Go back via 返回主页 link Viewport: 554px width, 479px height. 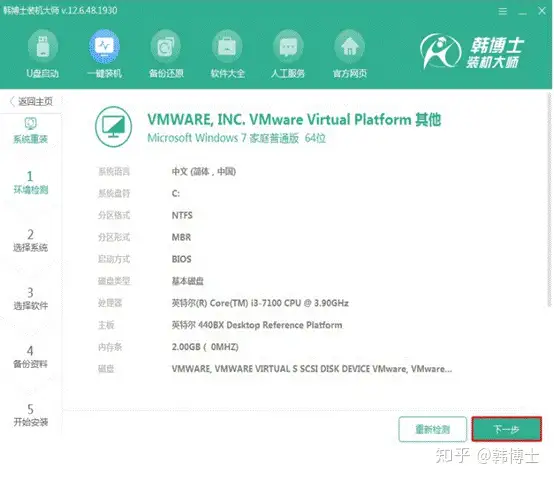click(31, 101)
